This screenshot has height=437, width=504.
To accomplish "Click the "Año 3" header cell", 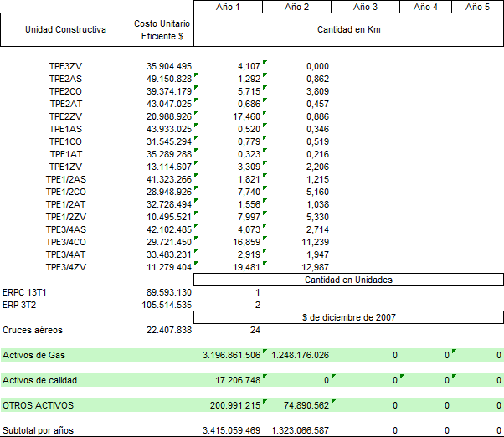I will 366,7.
